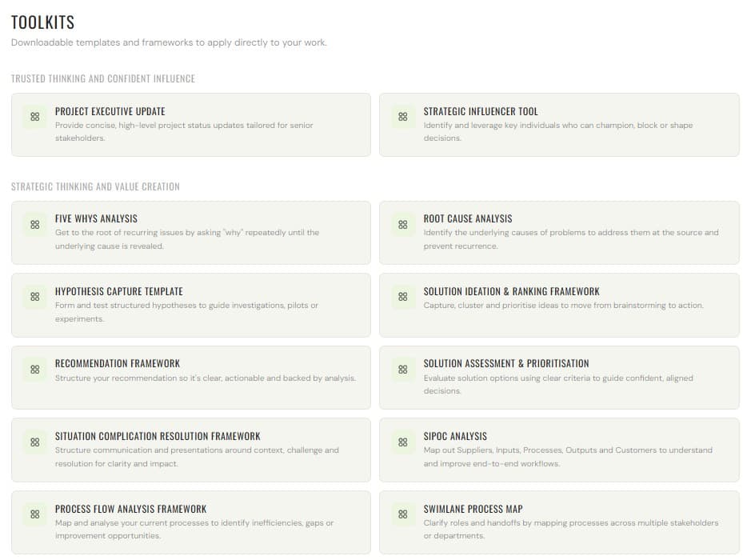The width and height of the screenshot is (747, 560).
Task: Open the Hypothesis Capture Template heading
Action: click(118, 291)
